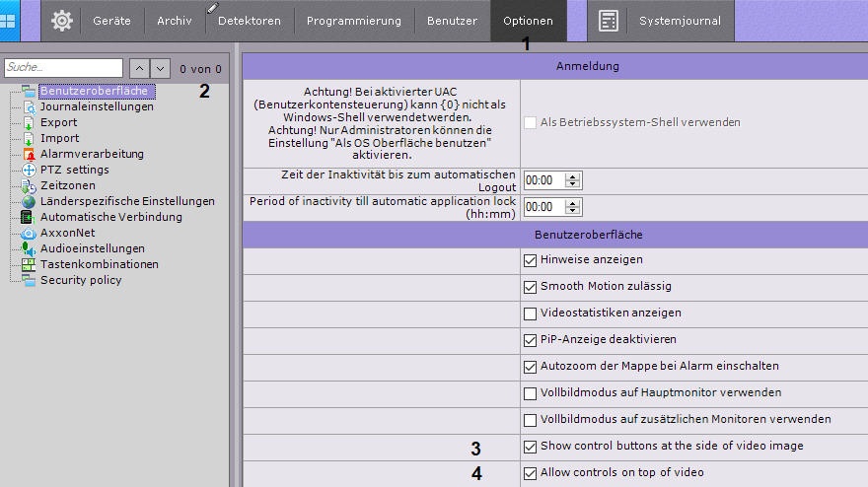The image size is (868, 487).
Task: Select the PTZ settings arrows icon
Action: point(29,170)
